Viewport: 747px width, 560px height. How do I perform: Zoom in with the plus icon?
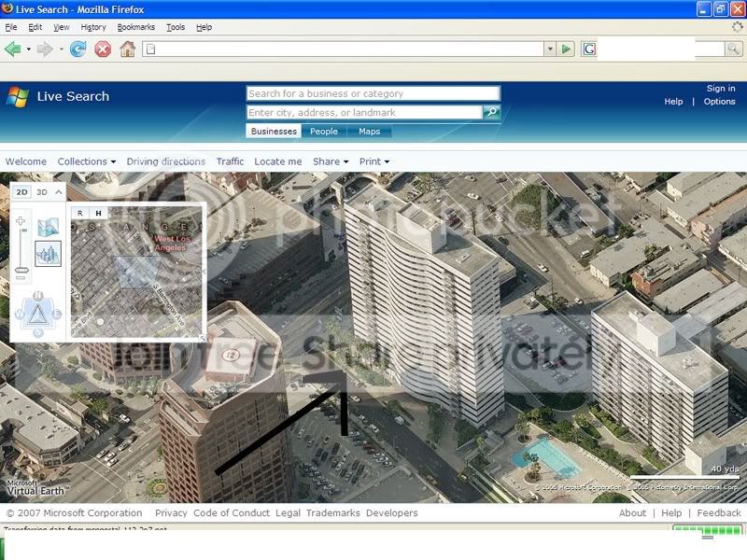point(21,220)
